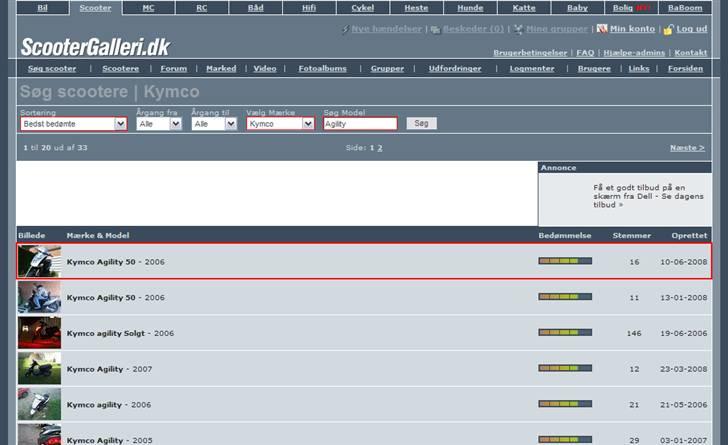
Task: Open the Sortering dropdown
Action: [x=74, y=124]
